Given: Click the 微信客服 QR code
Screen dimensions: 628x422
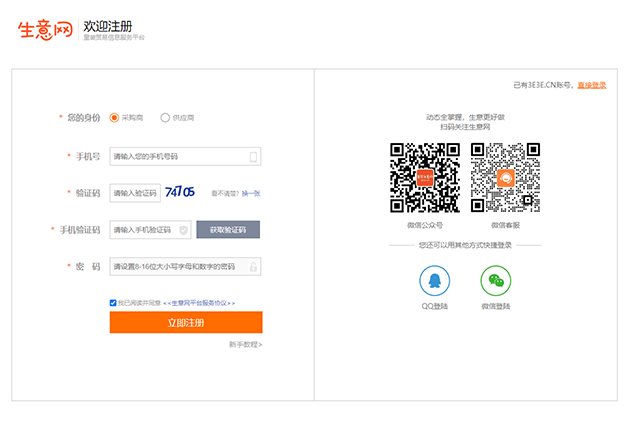Looking at the screenshot, I should tap(505, 177).
